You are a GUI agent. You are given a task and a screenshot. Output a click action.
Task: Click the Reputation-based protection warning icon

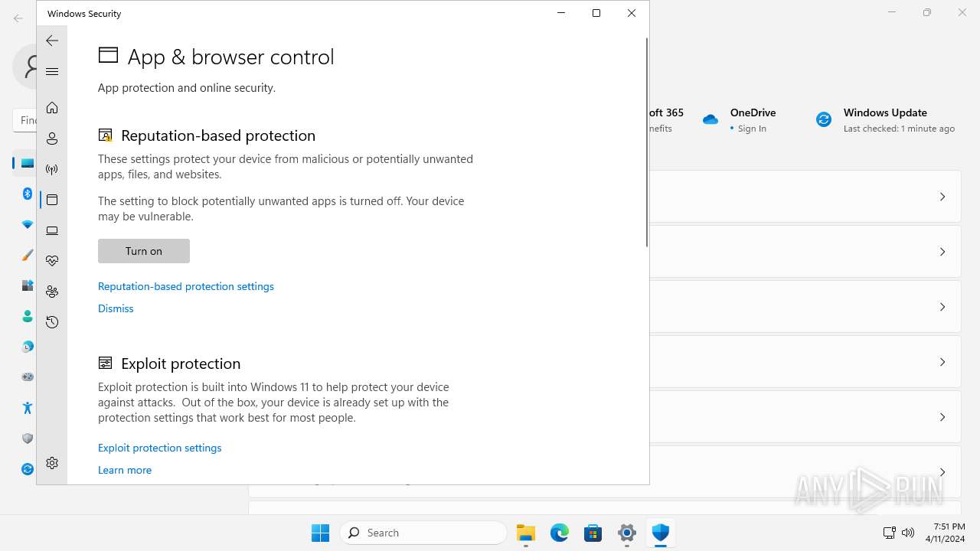click(106, 135)
